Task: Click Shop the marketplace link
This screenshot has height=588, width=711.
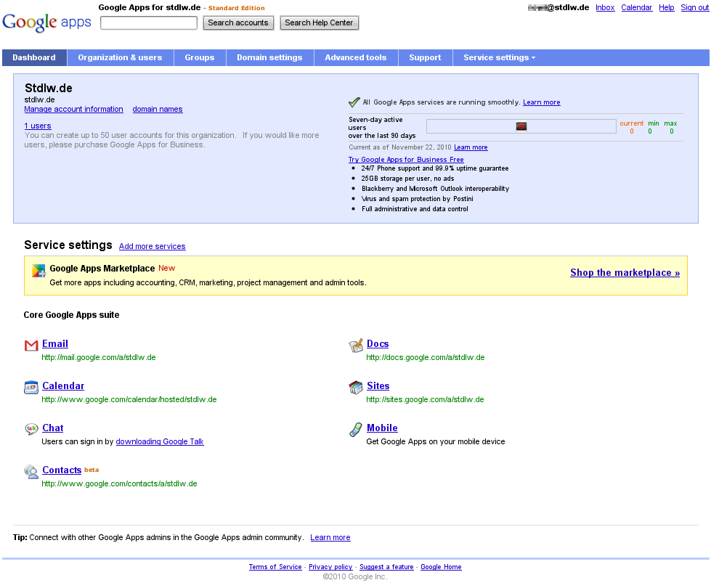Action: [625, 272]
